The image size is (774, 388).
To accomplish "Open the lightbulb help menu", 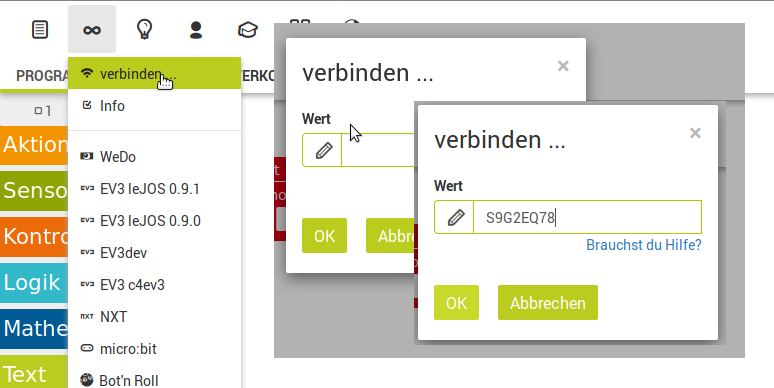I will pyautogui.click(x=144, y=29).
